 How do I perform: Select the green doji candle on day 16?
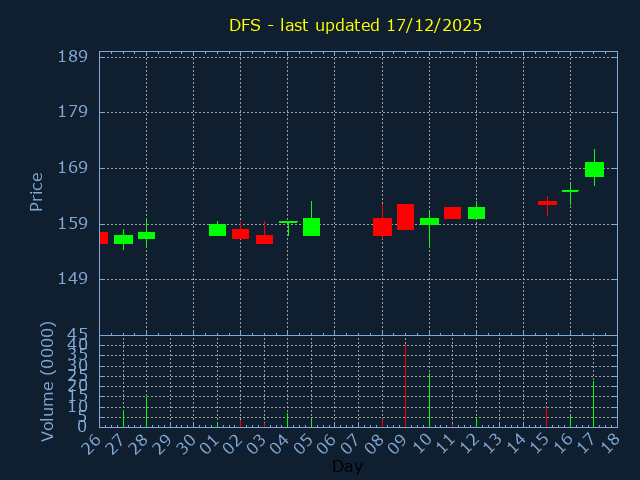570,190
